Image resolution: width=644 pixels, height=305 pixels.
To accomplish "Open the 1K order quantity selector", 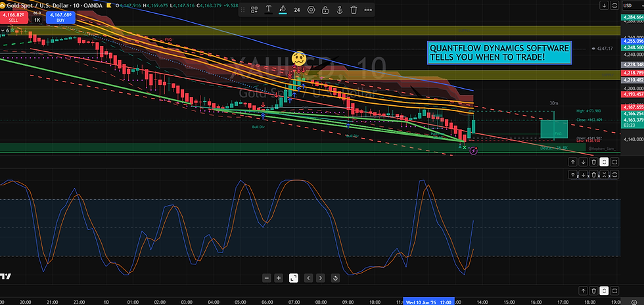I will point(37,19).
